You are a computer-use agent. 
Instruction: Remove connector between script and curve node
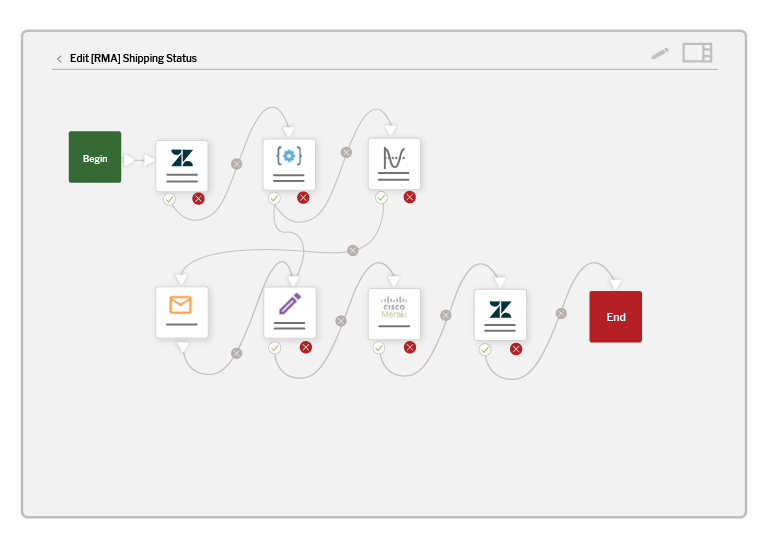pos(346,152)
